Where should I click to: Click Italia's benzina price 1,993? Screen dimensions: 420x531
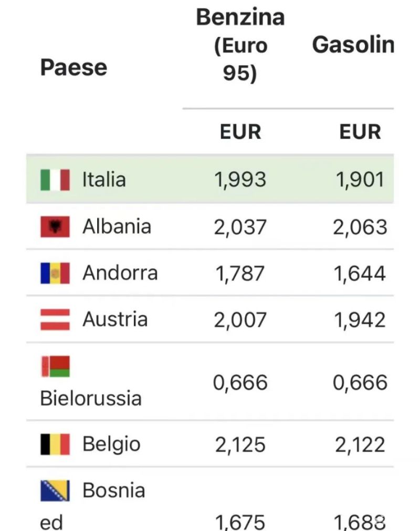point(240,180)
